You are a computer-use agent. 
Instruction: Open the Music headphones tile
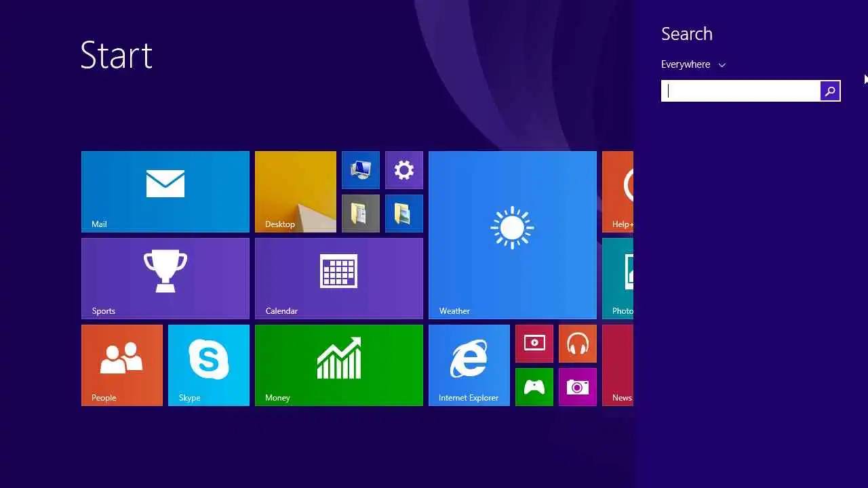[578, 344]
